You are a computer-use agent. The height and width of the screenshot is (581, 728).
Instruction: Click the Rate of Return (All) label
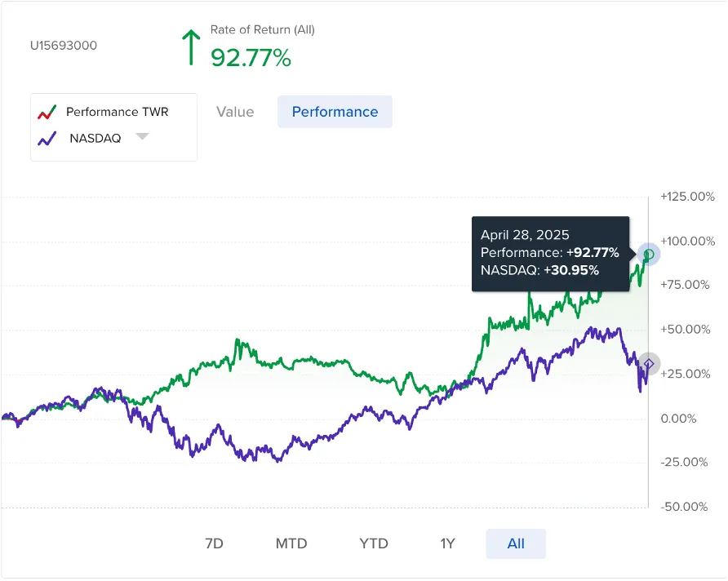(x=262, y=29)
